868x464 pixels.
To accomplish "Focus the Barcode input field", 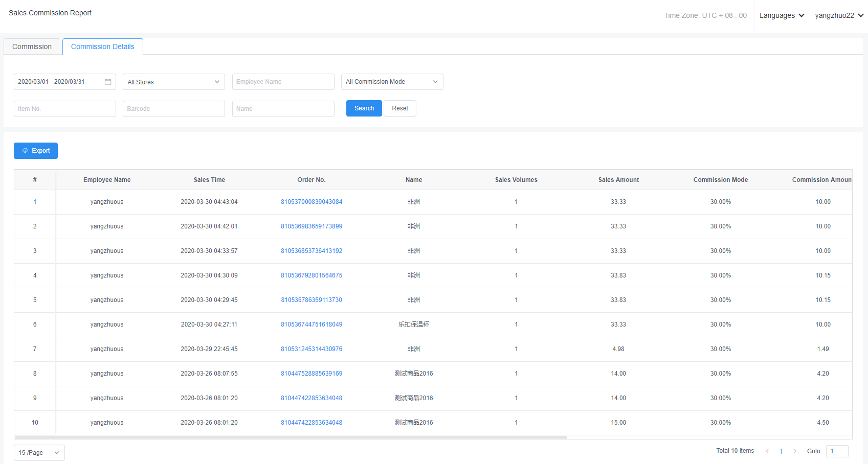I will (x=173, y=109).
